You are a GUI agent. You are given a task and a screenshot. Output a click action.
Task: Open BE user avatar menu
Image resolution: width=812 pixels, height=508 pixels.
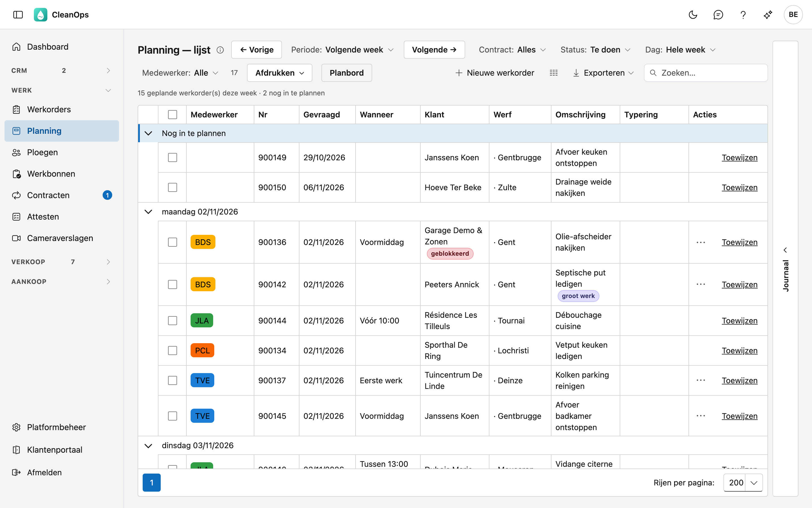(793, 14)
